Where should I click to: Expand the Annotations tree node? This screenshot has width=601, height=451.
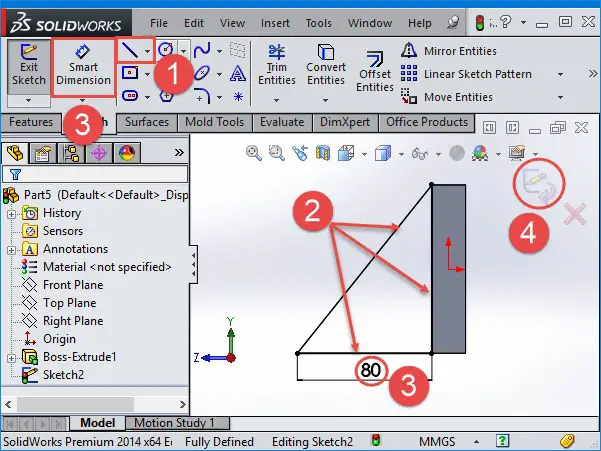click(11, 250)
